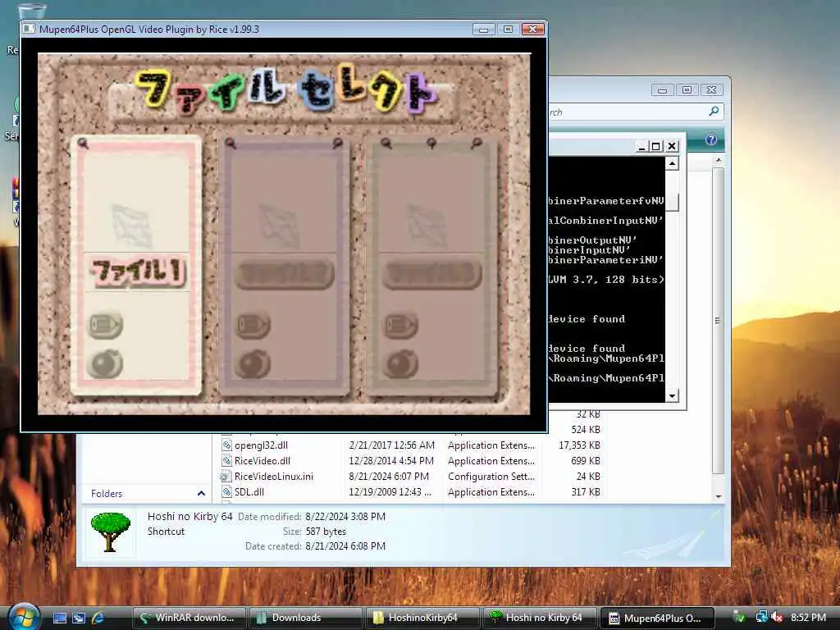Switch to the Downloads taskbar button
This screenshot has width=840, height=630.
[x=306, y=618]
